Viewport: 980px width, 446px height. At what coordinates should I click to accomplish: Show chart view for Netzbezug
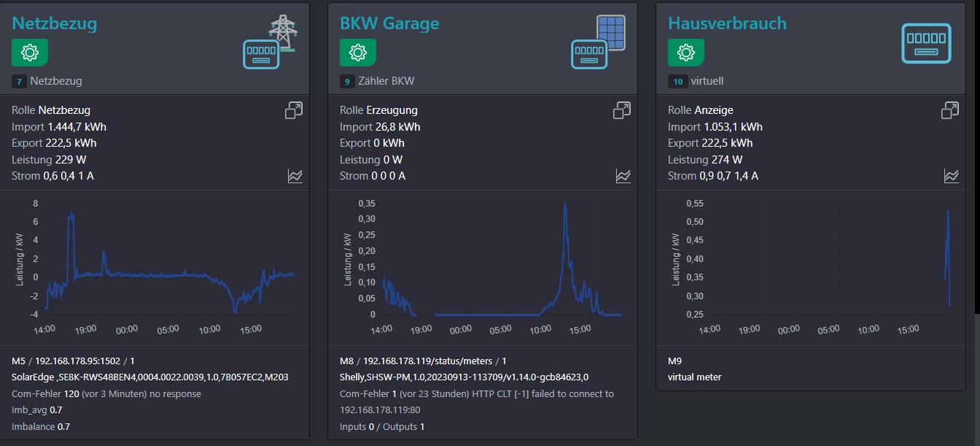(295, 176)
